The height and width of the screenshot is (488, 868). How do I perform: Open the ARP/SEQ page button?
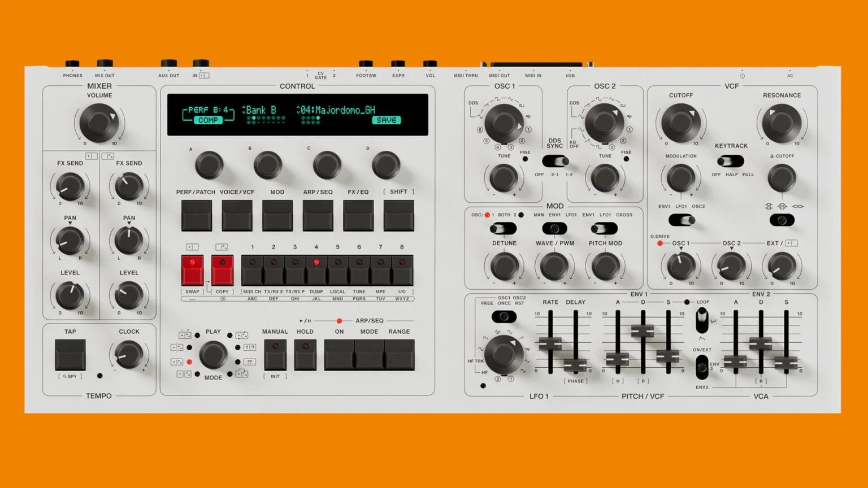(318, 215)
